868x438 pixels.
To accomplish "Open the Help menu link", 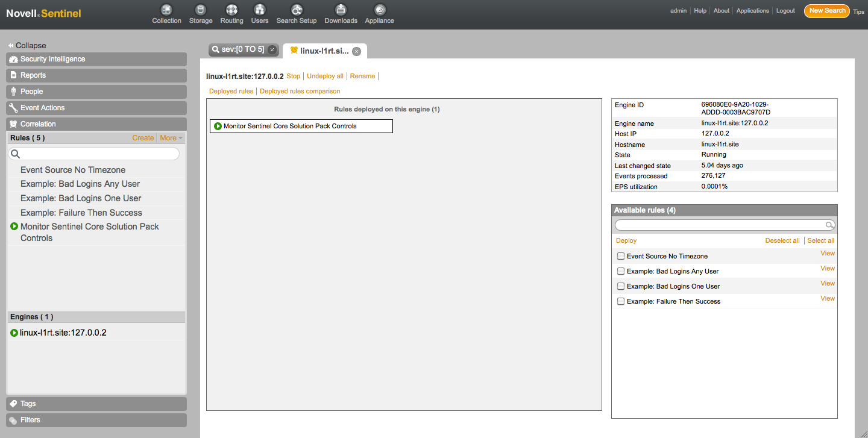I will pyautogui.click(x=700, y=11).
